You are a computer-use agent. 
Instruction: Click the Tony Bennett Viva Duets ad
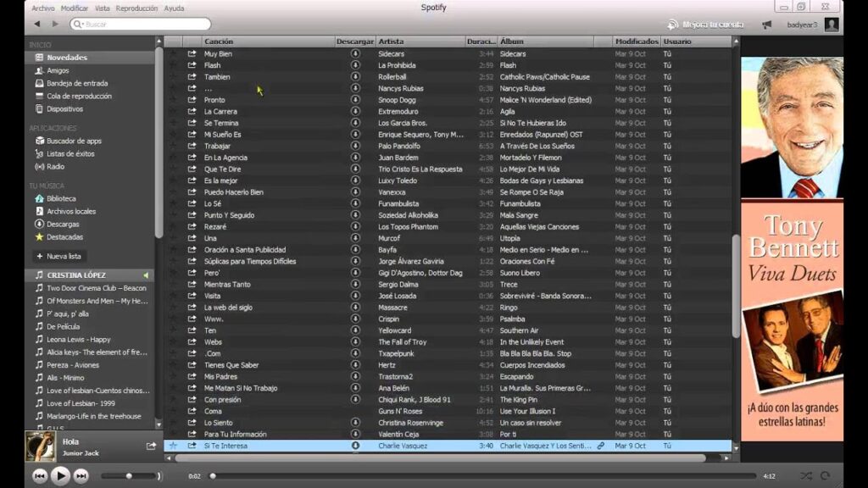coord(793,249)
